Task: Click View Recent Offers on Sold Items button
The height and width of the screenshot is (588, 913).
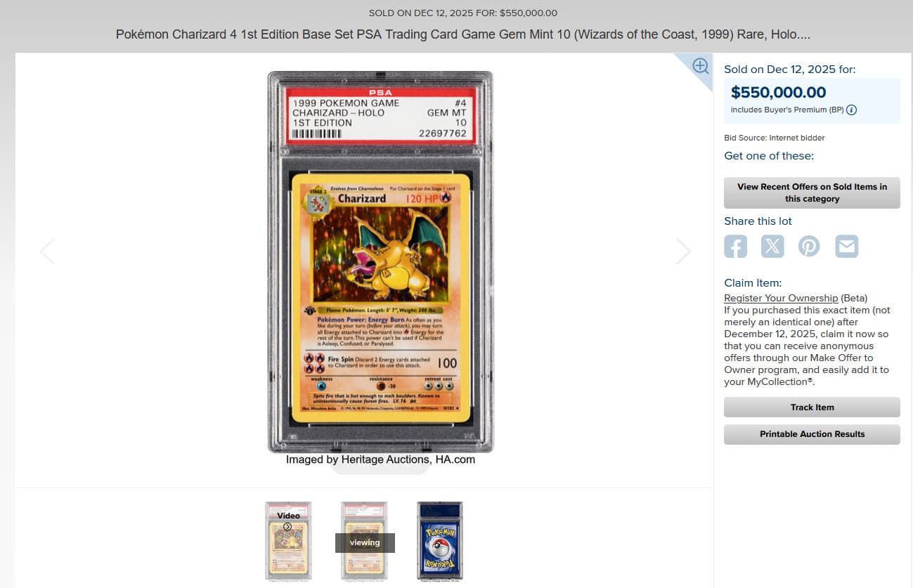Action: tap(812, 192)
